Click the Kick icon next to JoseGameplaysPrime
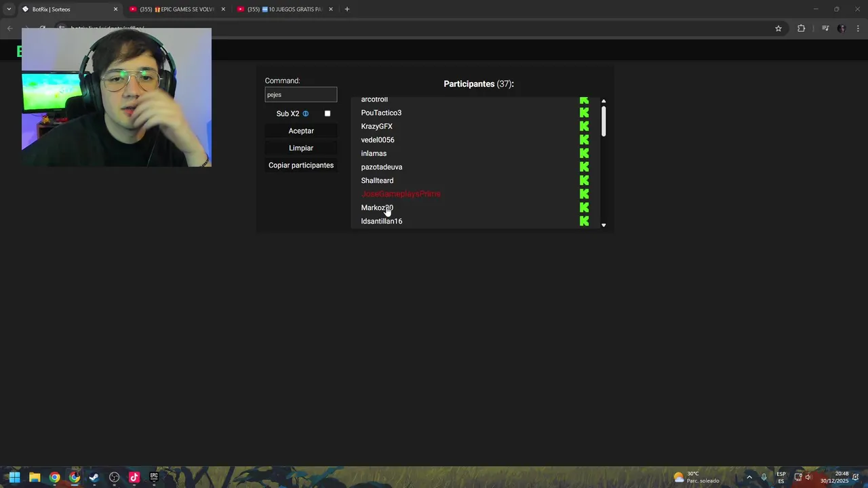 [584, 194]
